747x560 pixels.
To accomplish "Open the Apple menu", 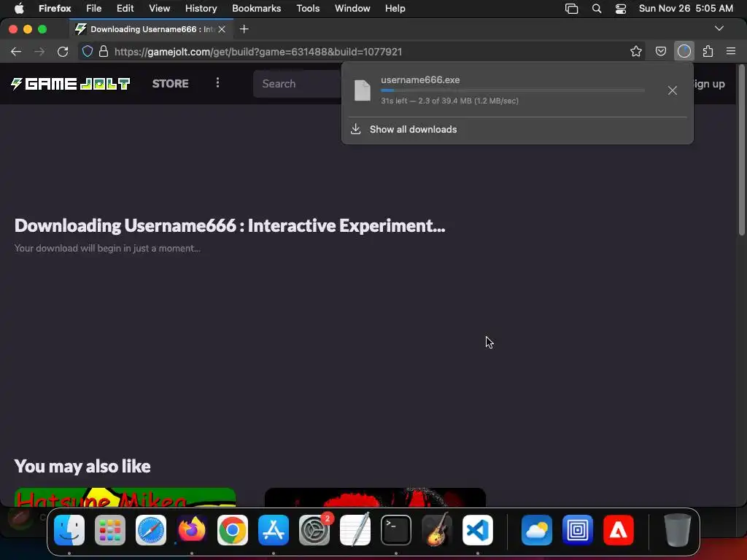I will [x=19, y=8].
